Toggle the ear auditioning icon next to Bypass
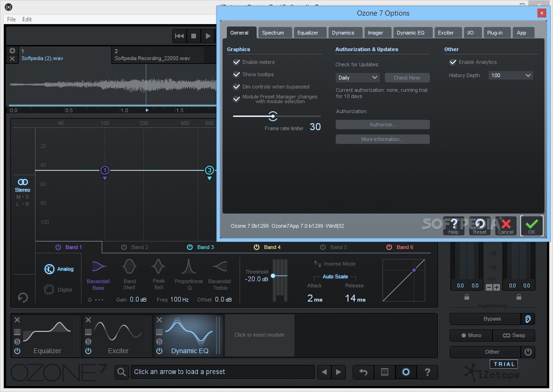553x392 pixels. point(528,319)
